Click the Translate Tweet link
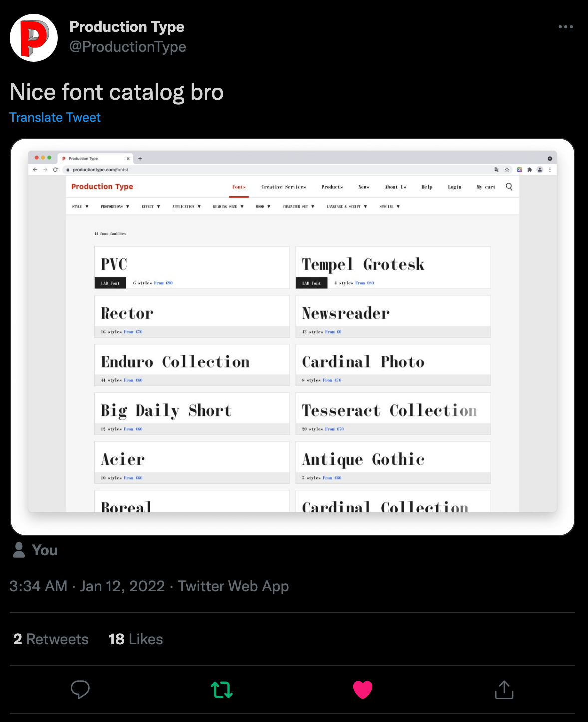588x722 pixels. [55, 117]
